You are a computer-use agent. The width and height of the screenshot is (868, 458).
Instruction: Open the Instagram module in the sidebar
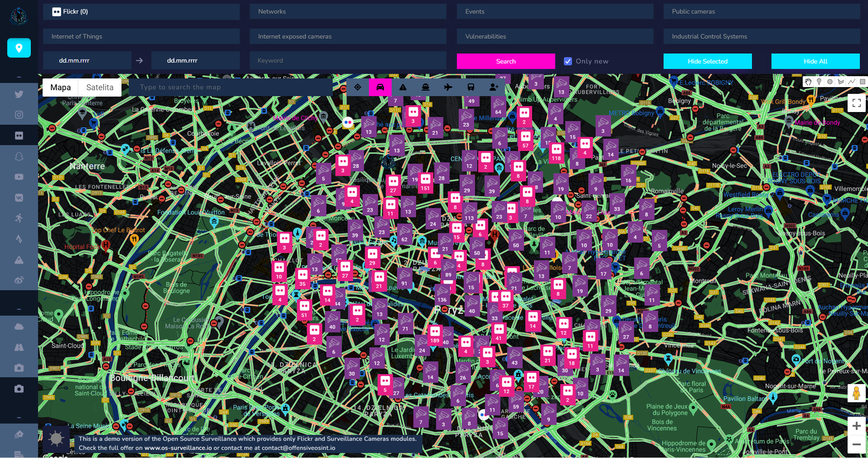19,115
